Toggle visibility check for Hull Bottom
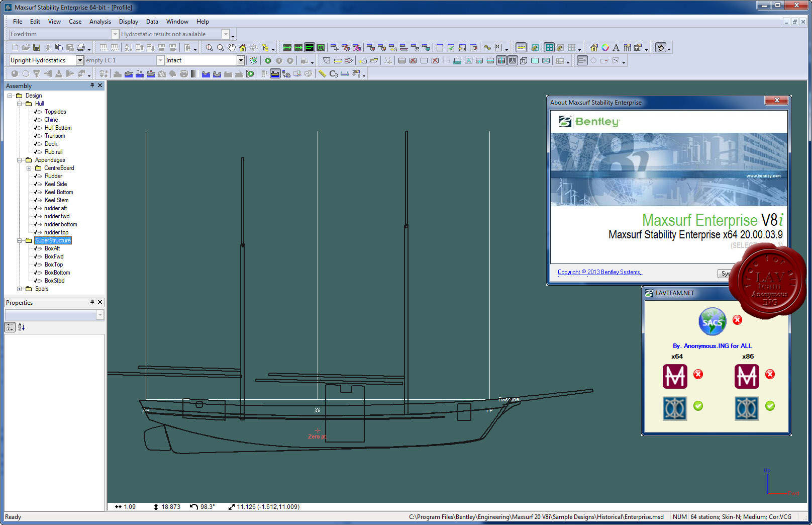The width and height of the screenshot is (812, 525). coord(36,128)
